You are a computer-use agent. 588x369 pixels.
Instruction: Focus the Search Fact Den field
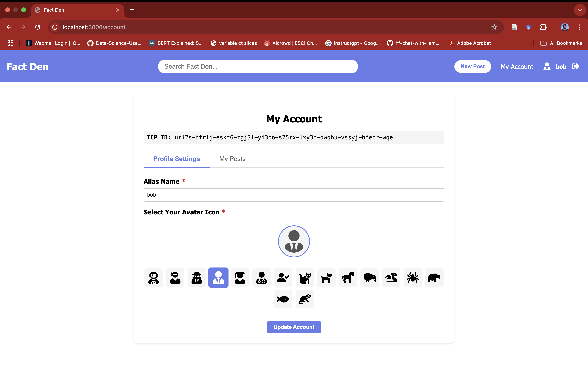pyautogui.click(x=258, y=66)
